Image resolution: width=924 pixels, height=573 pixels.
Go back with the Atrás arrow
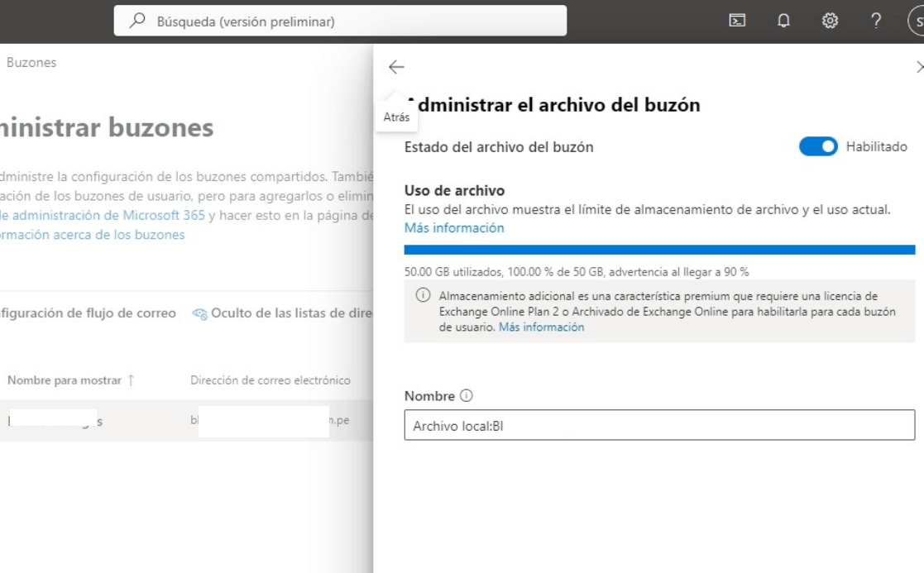coord(396,67)
